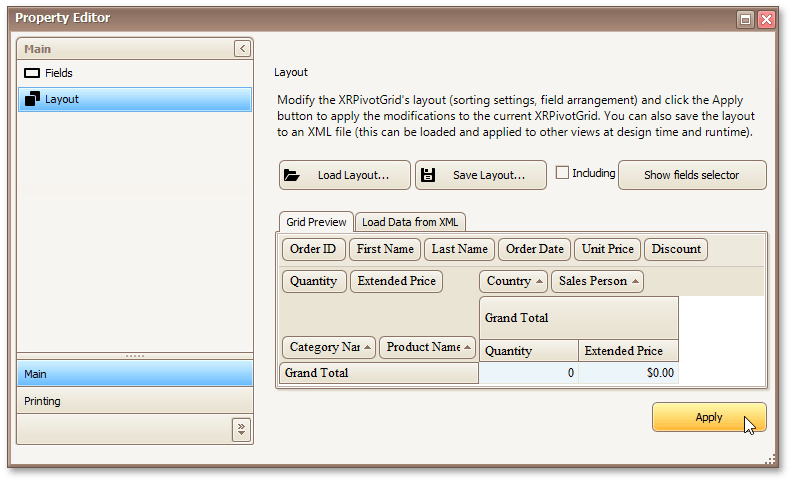Click the Apply button

(x=709, y=417)
